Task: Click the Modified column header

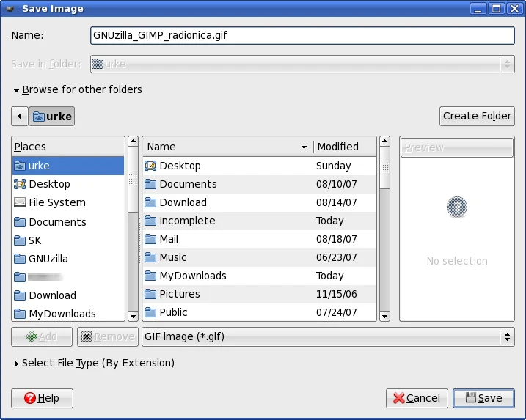Action: 344,147
